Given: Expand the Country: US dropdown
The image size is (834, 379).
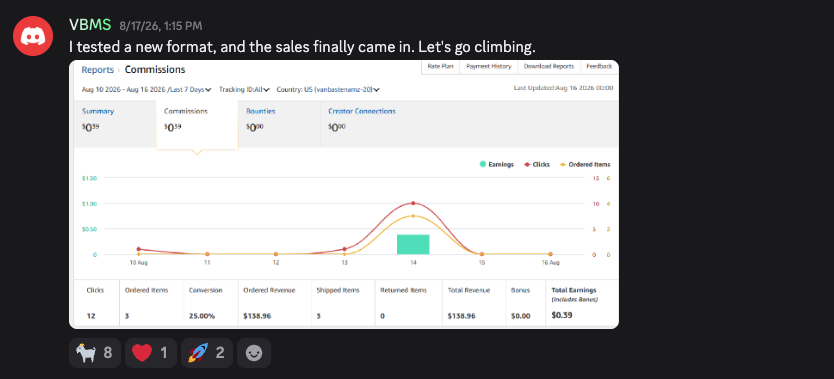Looking at the screenshot, I should [x=328, y=90].
